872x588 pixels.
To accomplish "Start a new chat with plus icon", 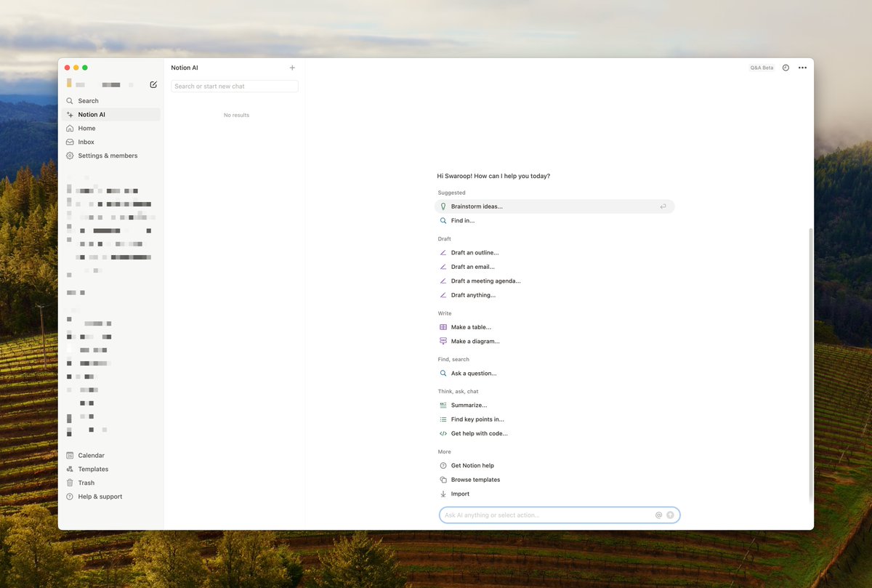I will click(292, 68).
